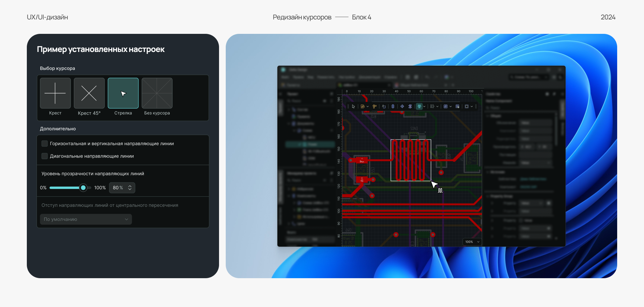Open the 100% zoom level dropdown

tap(472, 242)
